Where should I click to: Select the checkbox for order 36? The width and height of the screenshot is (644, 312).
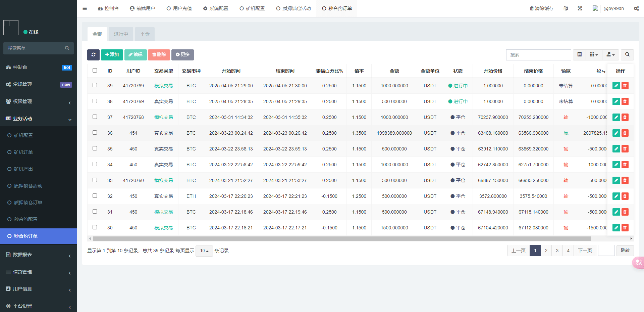[95, 133]
